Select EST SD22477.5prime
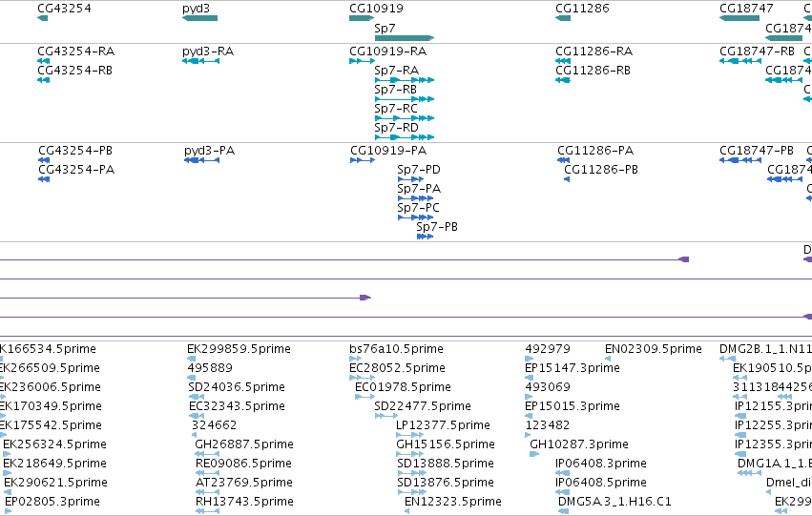812x516 pixels. (x=423, y=406)
